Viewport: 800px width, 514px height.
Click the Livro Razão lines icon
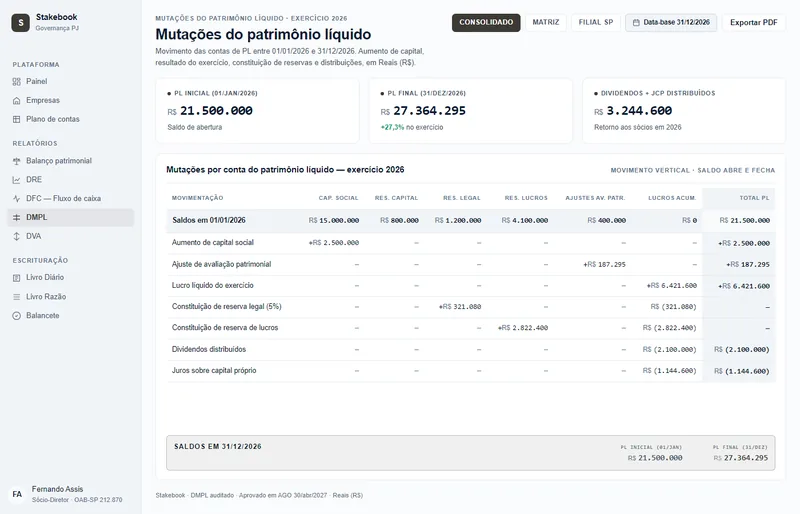[x=17, y=297]
